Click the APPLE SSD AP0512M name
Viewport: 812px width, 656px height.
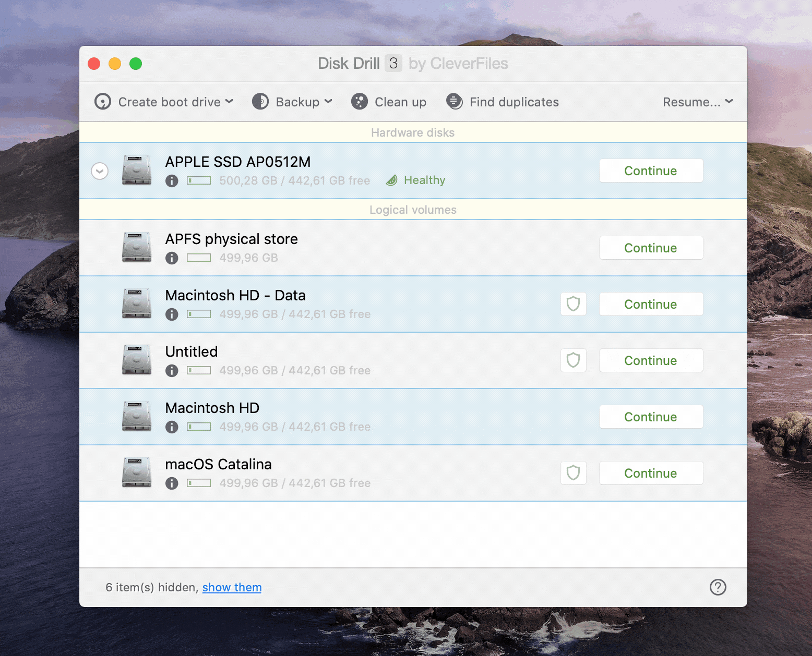238,162
